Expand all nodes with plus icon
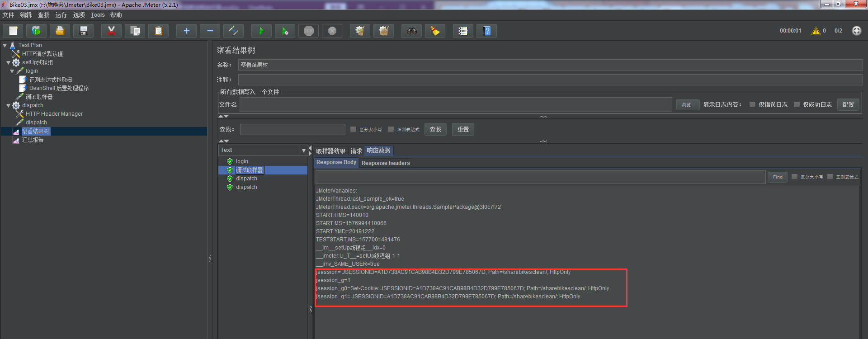The image size is (868, 339). [x=186, y=31]
